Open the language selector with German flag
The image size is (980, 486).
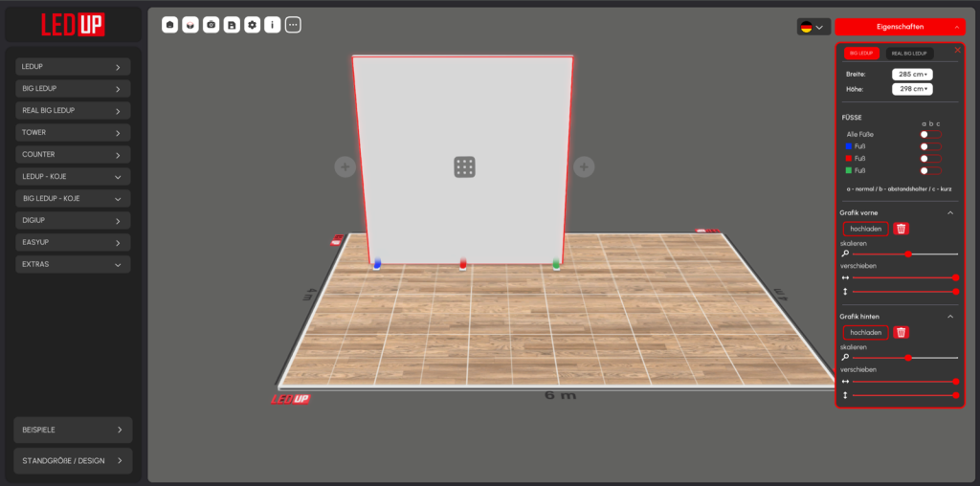813,27
